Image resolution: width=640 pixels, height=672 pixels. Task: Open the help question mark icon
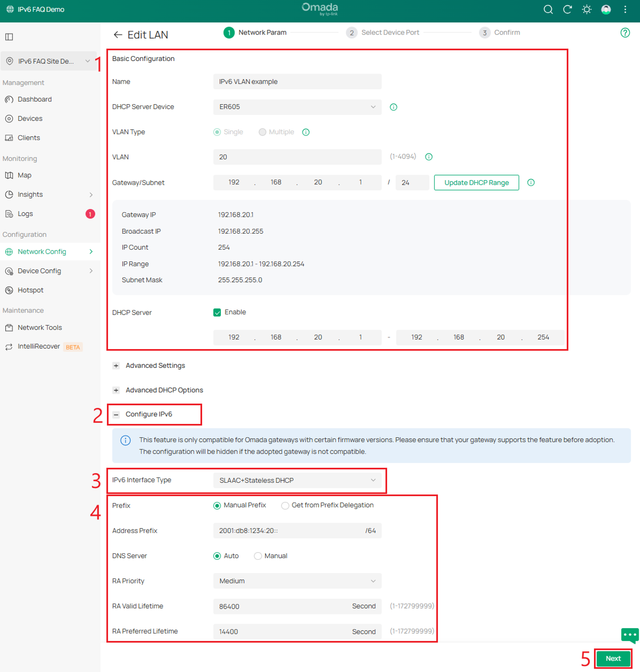pyautogui.click(x=625, y=33)
